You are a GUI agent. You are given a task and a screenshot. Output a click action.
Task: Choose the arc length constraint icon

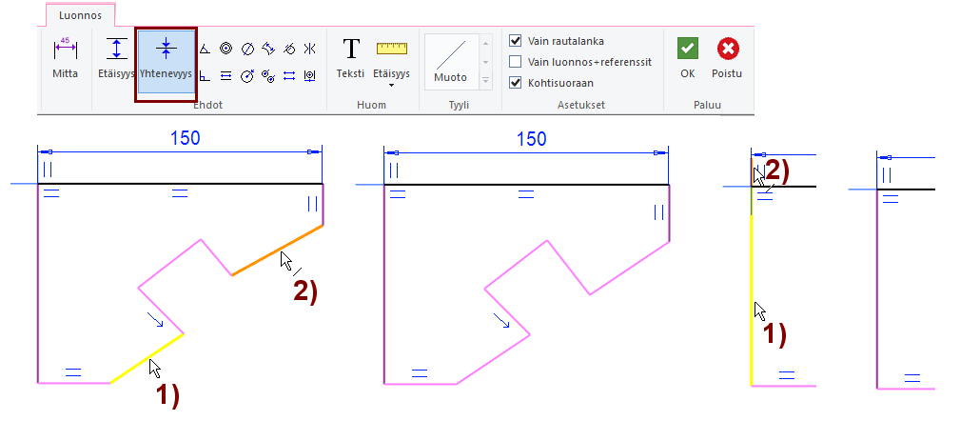pyautogui.click(x=268, y=49)
